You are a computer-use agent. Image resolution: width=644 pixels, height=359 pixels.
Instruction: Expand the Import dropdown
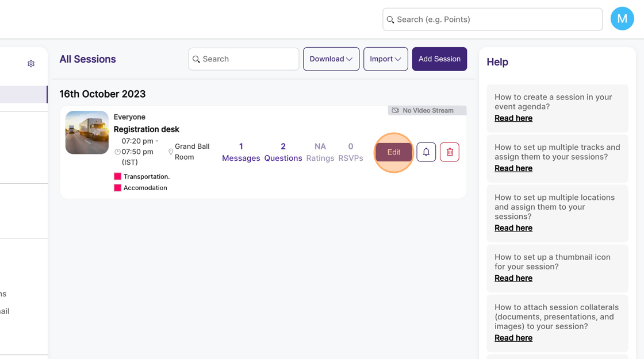(385, 59)
